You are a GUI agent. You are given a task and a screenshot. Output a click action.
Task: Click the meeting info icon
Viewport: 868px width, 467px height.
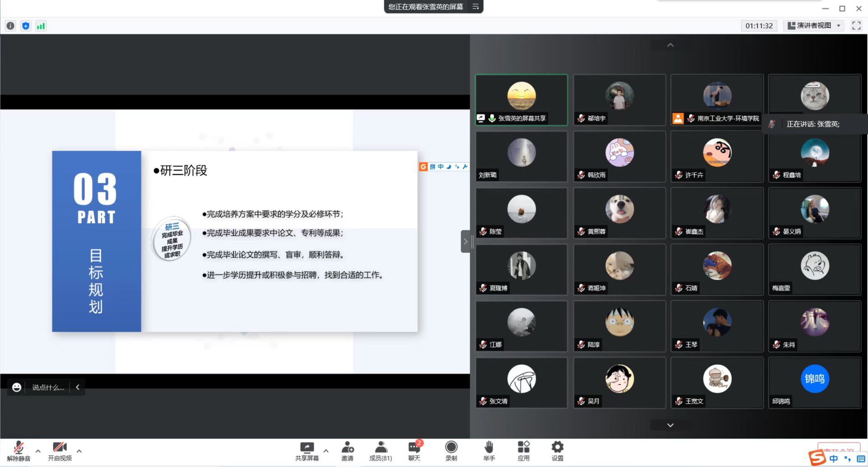point(10,26)
